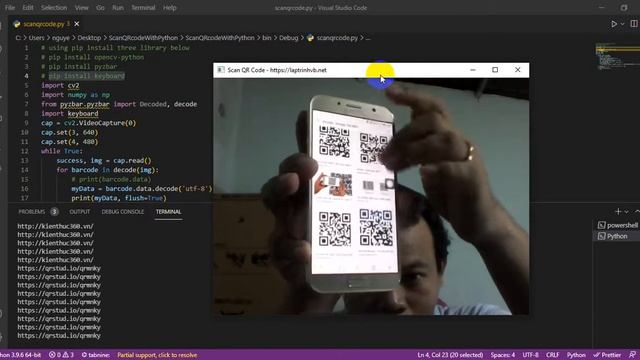640x360 pixels.
Task: Change line endings via CRLF
Action: coord(552,355)
